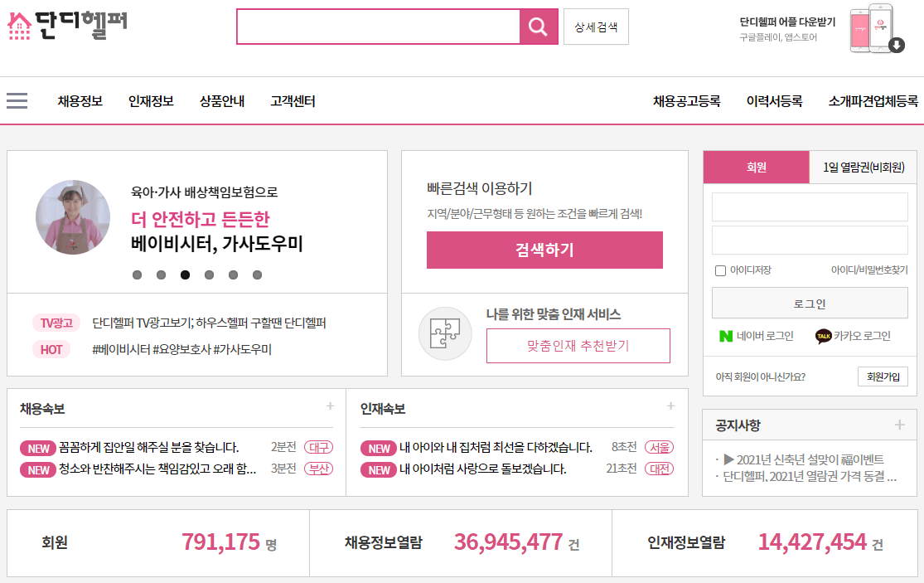Image resolution: width=924 pixels, height=583 pixels.
Task: Click the download arrow on the phone image
Action: (896, 46)
